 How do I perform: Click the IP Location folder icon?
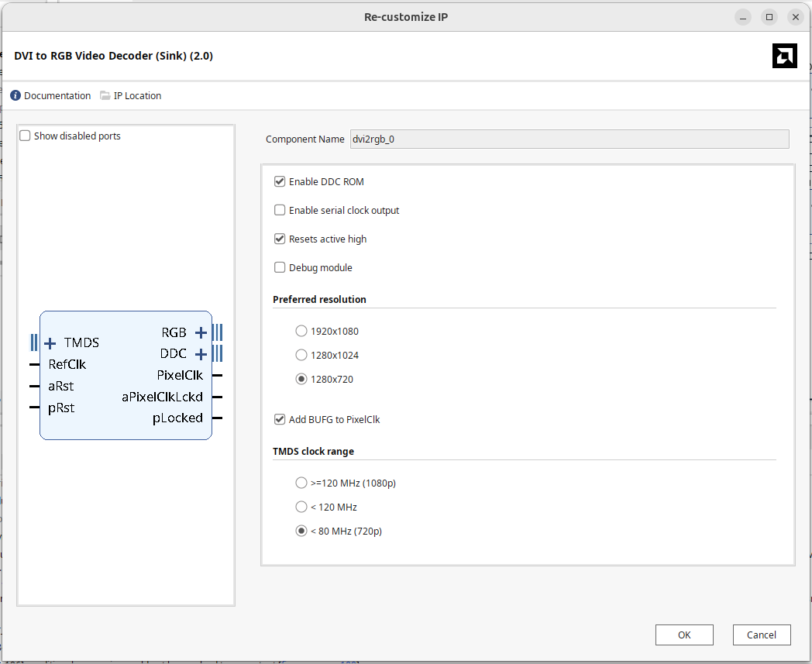(105, 96)
